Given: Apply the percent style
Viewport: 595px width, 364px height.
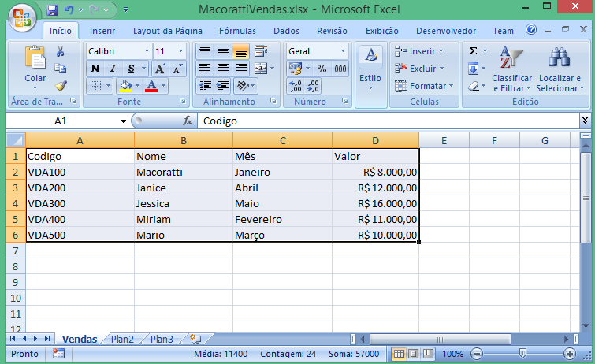Looking at the screenshot, I should click(322, 69).
